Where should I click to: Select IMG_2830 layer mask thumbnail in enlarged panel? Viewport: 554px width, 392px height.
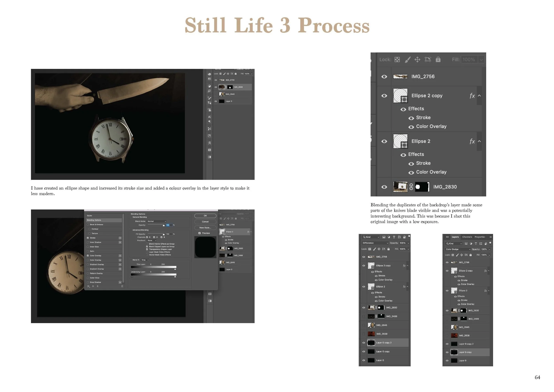point(422,187)
